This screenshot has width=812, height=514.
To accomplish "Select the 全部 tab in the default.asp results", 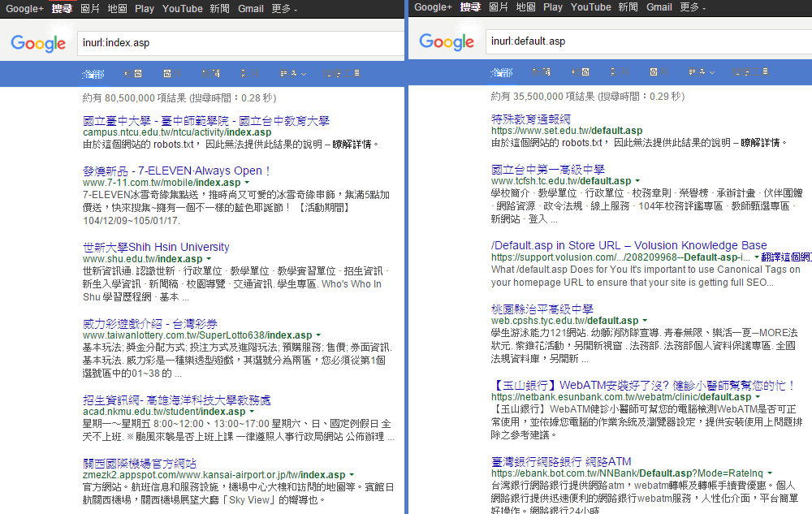I will pyautogui.click(x=501, y=72).
